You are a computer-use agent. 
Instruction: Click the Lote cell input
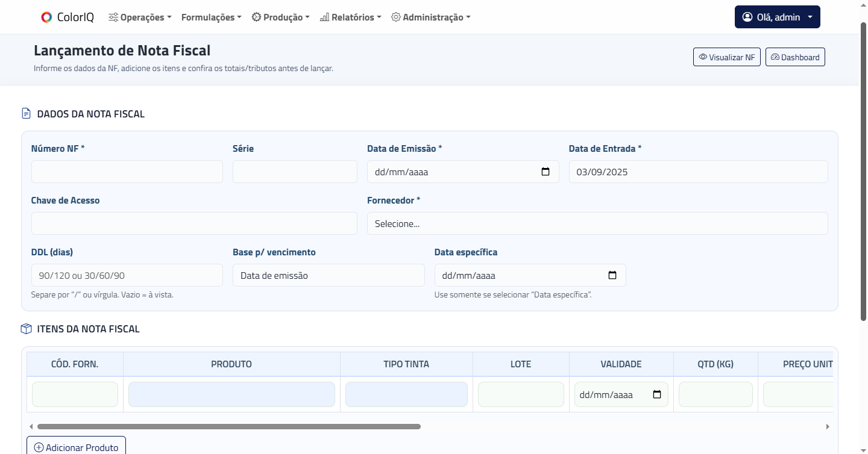coord(521,394)
